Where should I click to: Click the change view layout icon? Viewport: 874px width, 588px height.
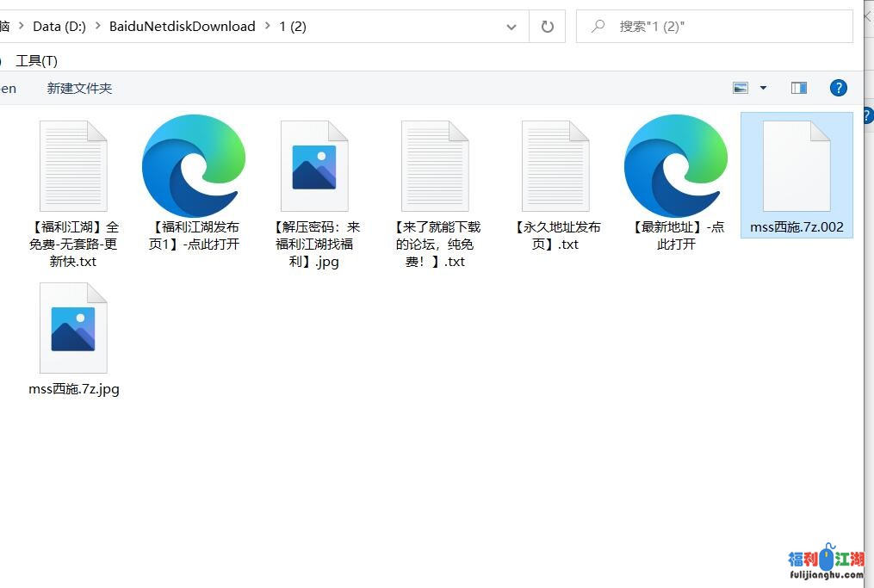[x=741, y=88]
